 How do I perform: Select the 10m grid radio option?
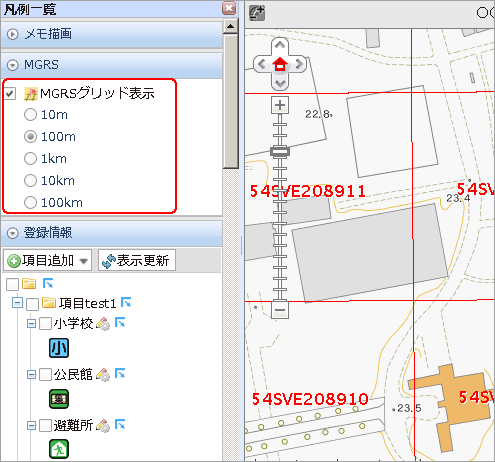(x=30, y=115)
